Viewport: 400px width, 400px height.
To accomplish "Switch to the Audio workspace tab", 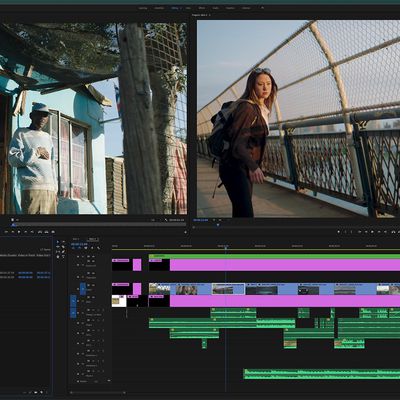I will (x=216, y=8).
